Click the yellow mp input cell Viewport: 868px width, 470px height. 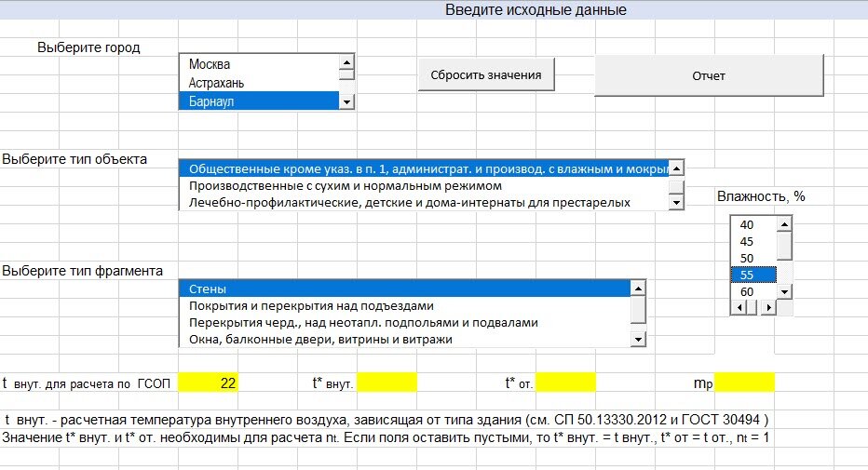coord(744,383)
